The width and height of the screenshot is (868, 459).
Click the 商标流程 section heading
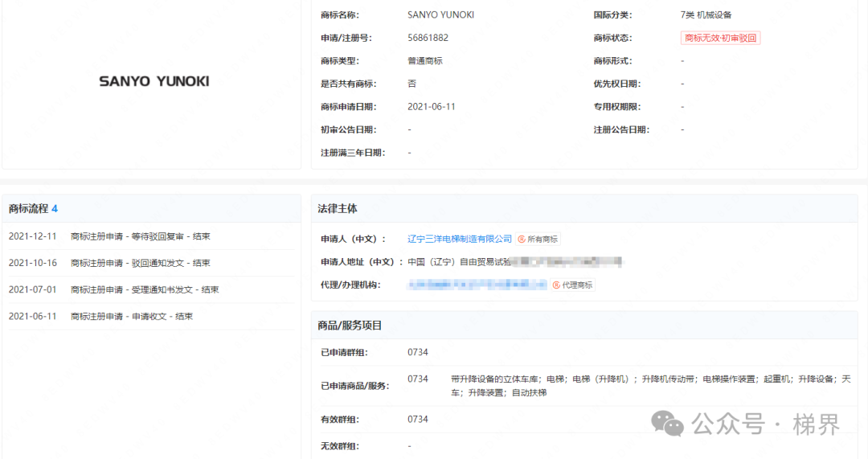tap(28, 209)
